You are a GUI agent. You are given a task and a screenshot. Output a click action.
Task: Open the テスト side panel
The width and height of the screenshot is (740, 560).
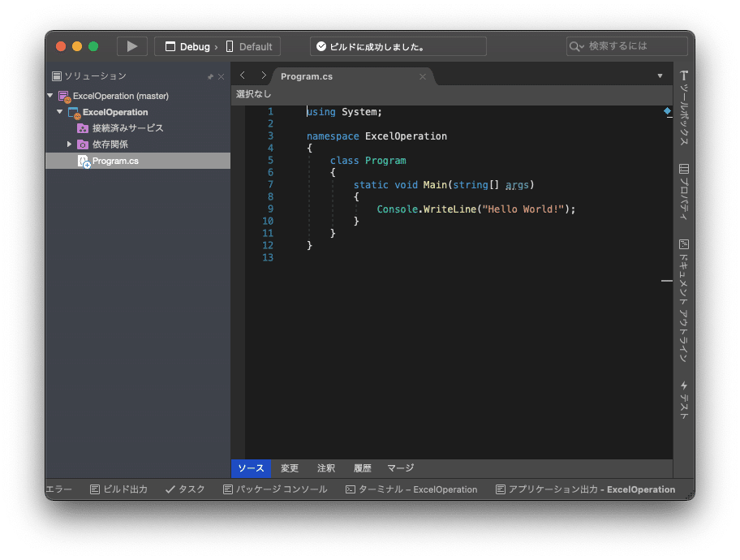(683, 399)
